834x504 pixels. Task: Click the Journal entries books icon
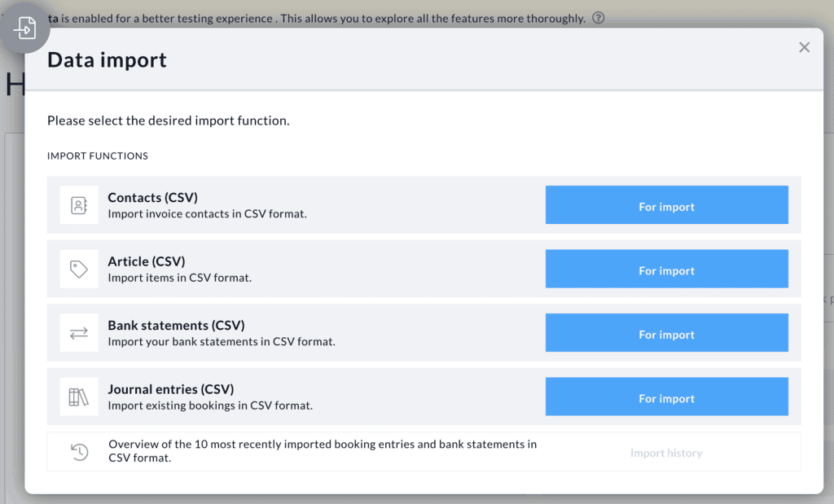[79, 397]
